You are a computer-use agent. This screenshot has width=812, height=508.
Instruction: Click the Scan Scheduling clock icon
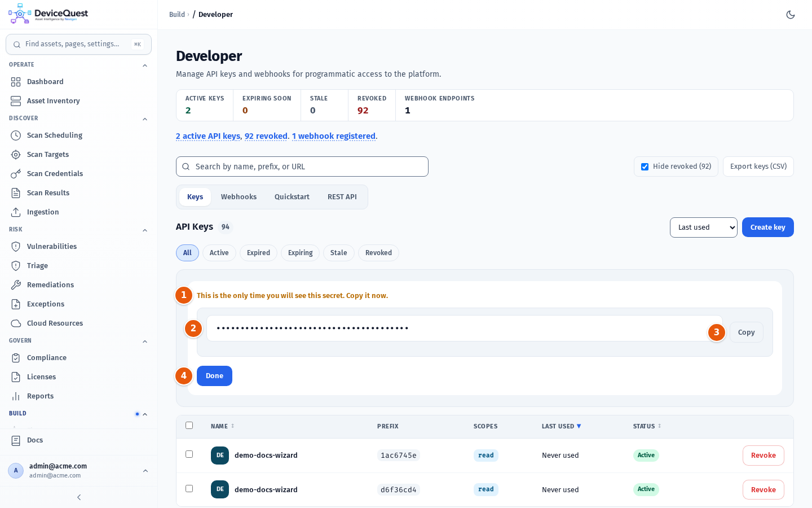(x=16, y=135)
